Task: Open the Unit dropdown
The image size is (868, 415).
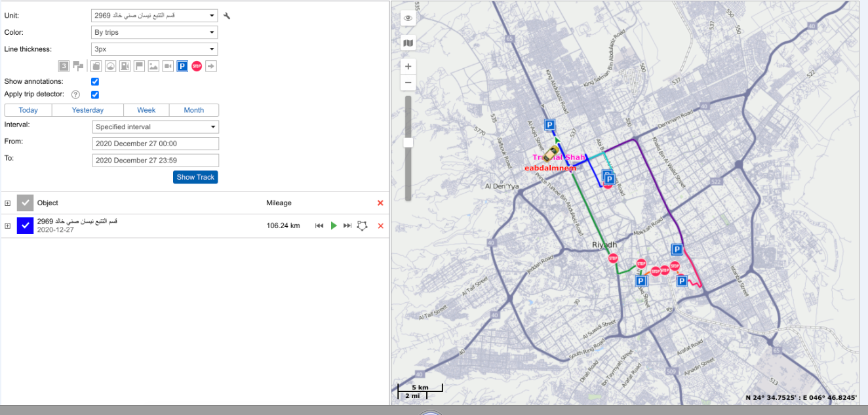Action: 155,15
